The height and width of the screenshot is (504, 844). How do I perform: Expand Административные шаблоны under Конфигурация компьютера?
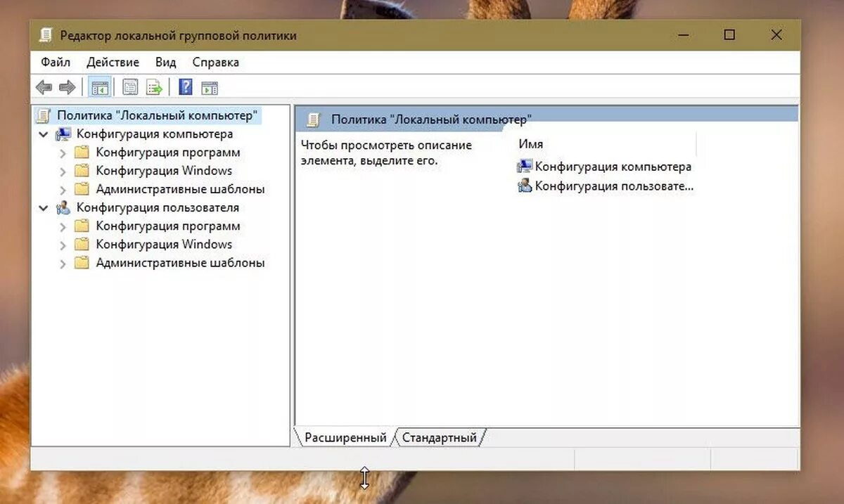pyautogui.click(x=63, y=189)
